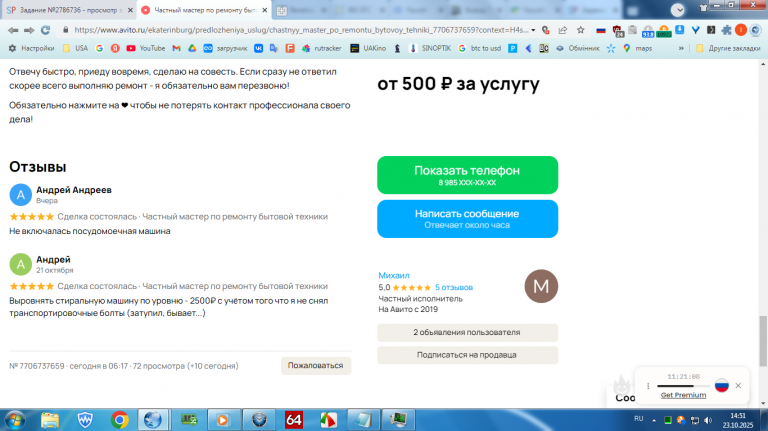The image size is (768, 431).
Task: Close the Задание №2786736 tab
Action: pos(130,10)
